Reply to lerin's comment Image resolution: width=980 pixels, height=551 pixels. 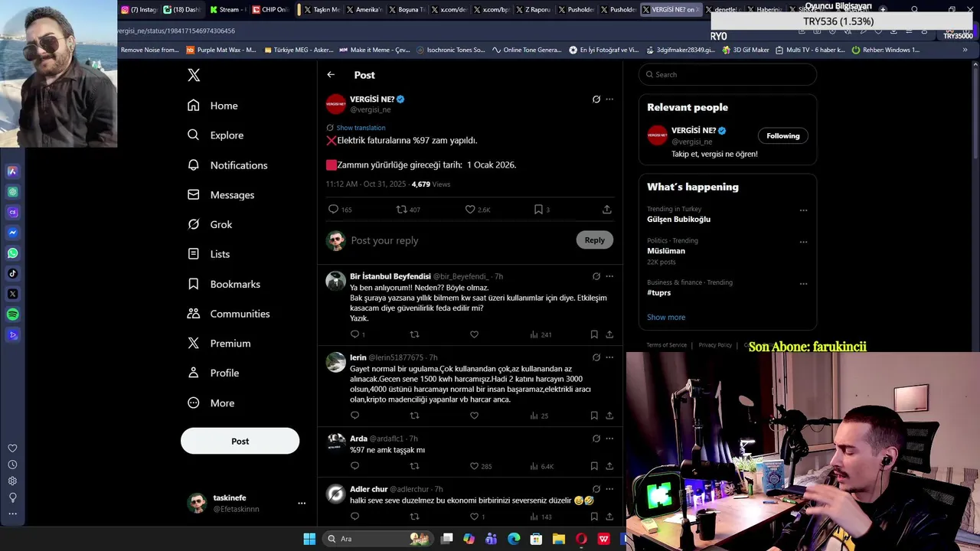354,416
